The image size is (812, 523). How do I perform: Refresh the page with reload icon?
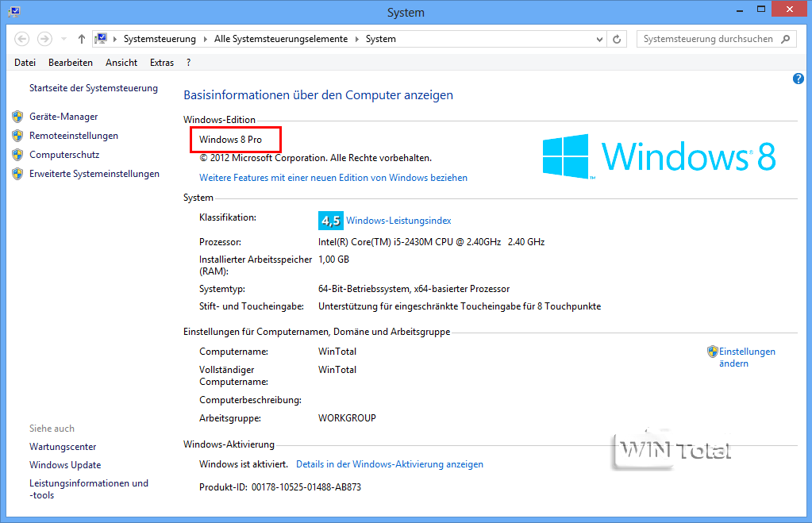617,40
